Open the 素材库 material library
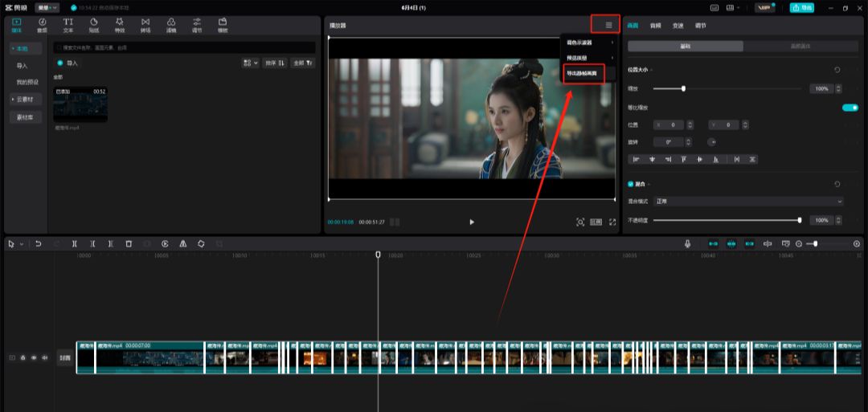This screenshot has height=412, width=868. pyautogui.click(x=26, y=117)
